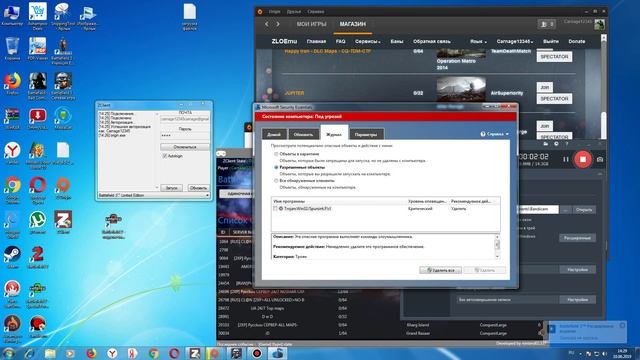Select the quarantined items radio button
Viewport: 640px width, 360px height.
(x=276, y=154)
